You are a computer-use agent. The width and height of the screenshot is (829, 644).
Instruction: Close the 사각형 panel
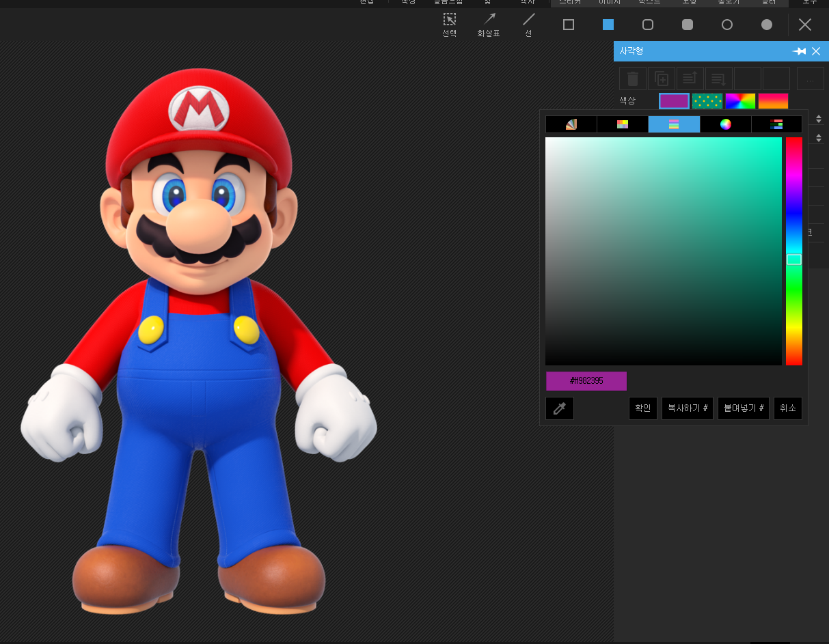pyautogui.click(x=816, y=51)
